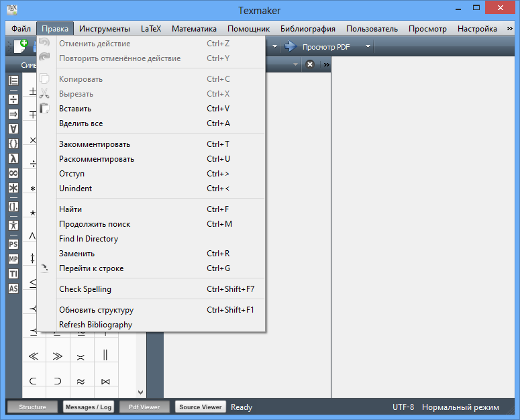This screenshot has height=420, width=520.
Task: Toggle the Source Viewer panel
Action: coord(201,407)
